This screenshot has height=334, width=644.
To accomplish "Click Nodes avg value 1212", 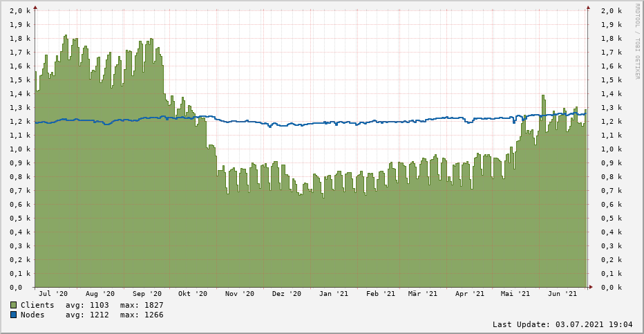I will (100, 315).
